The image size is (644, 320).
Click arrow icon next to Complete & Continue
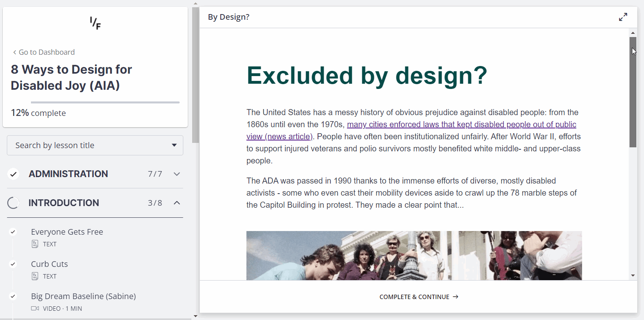click(455, 297)
